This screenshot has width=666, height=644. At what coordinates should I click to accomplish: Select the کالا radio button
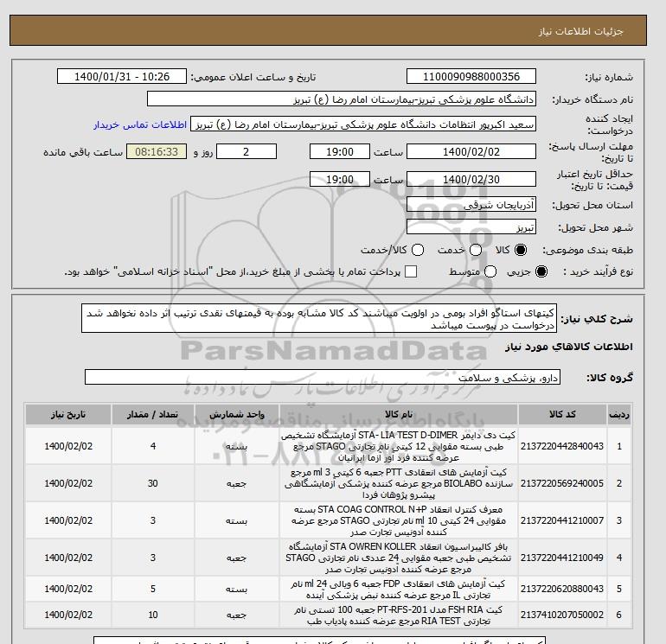(x=521, y=250)
